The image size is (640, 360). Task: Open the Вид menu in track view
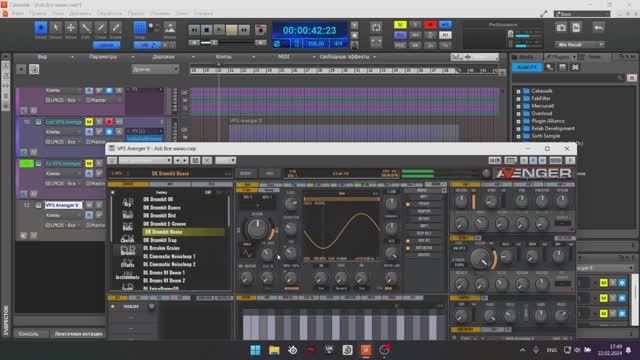(x=42, y=57)
